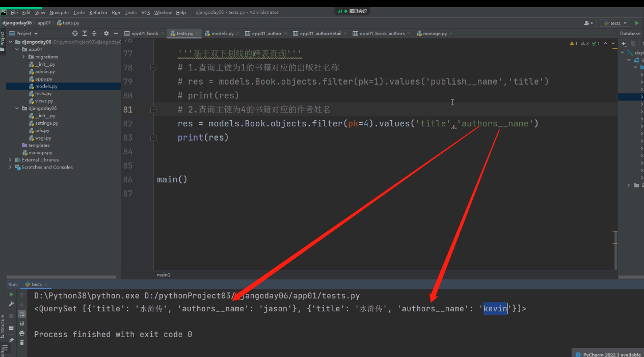The image size is (644, 357).
Task: Close the tests.py editor tab
Action: coord(198,34)
